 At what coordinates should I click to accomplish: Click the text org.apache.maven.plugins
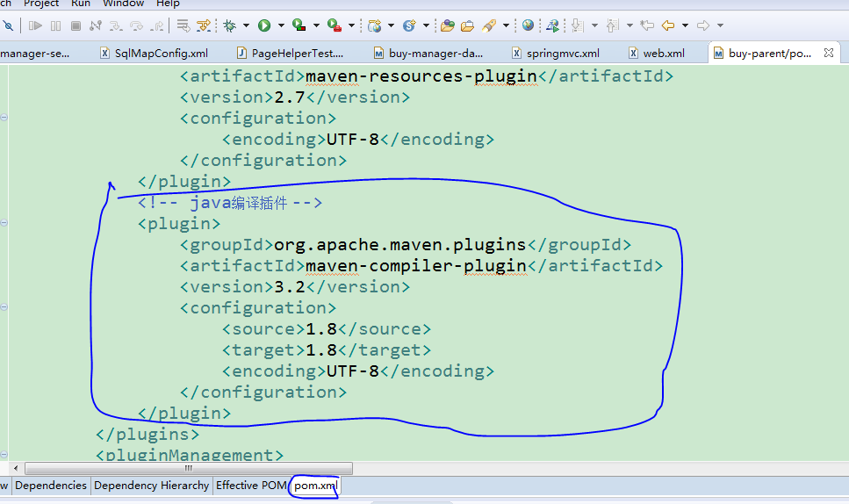coord(400,245)
